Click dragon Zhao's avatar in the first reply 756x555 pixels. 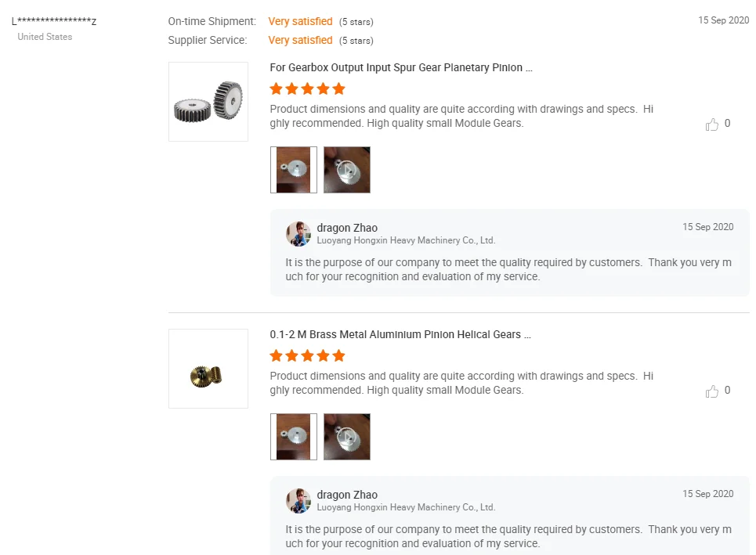(x=298, y=234)
